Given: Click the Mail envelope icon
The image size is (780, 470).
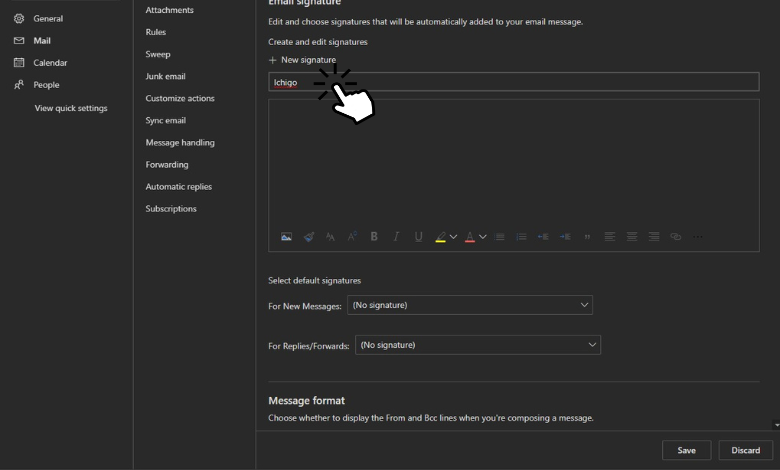Looking at the screenshot, I should coord(19,41).
